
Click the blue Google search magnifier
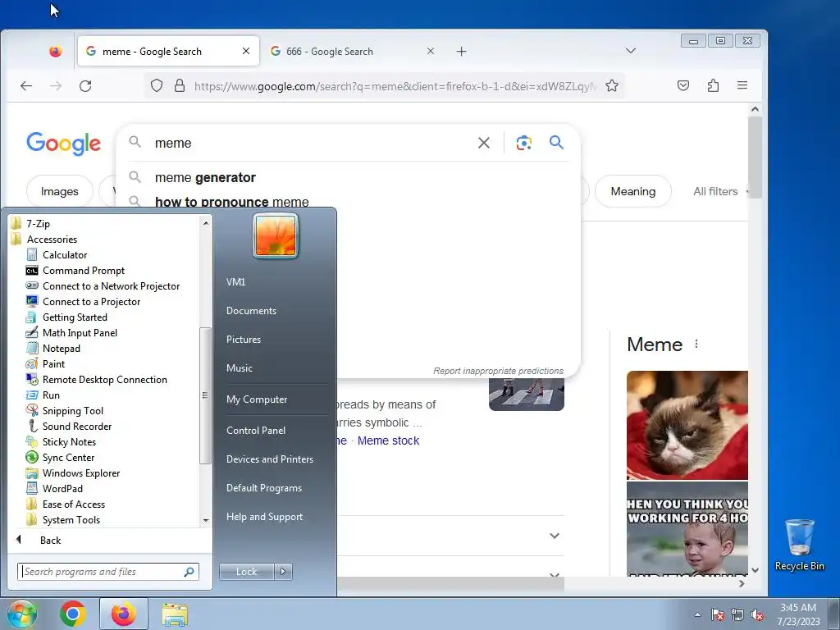tap(556, 143)
